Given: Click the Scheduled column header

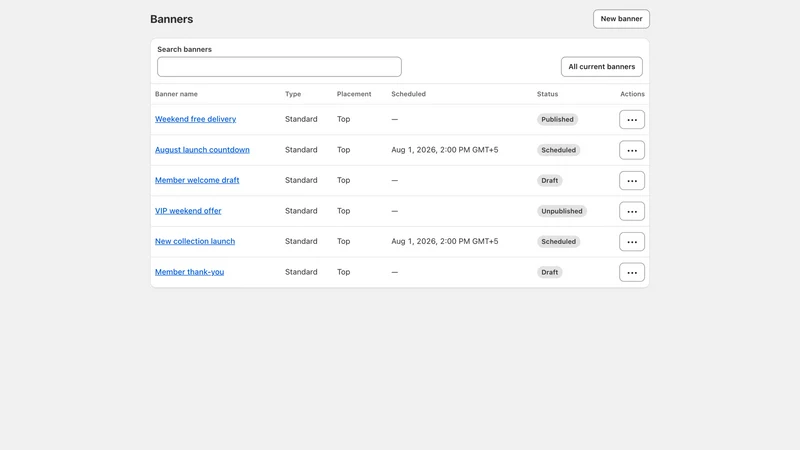Looking at the screenshot, I should pyautogui.click(x=408, y=94).
